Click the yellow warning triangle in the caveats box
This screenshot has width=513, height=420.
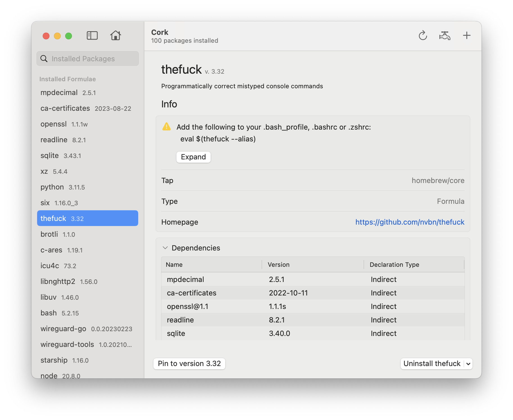167,127
